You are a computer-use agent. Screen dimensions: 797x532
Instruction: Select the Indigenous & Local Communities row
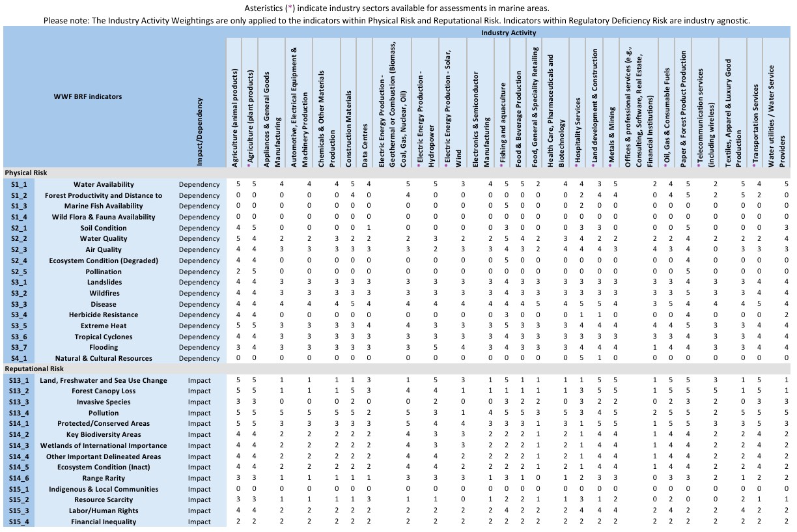point(104,489)
